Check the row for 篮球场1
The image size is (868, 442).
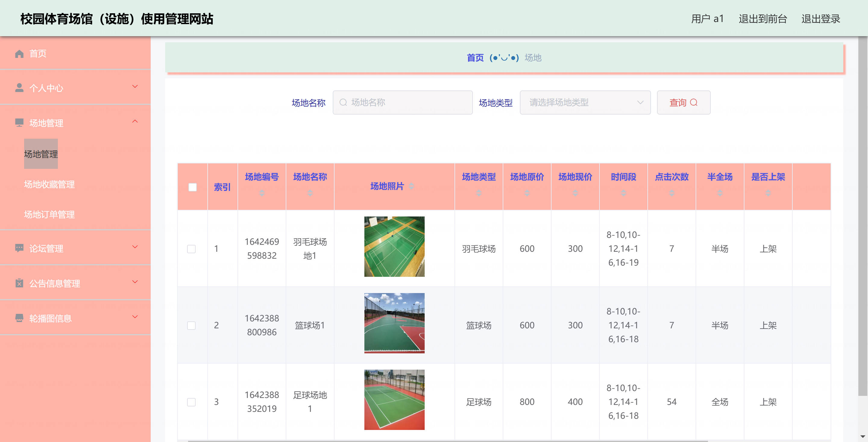(191, 325)
